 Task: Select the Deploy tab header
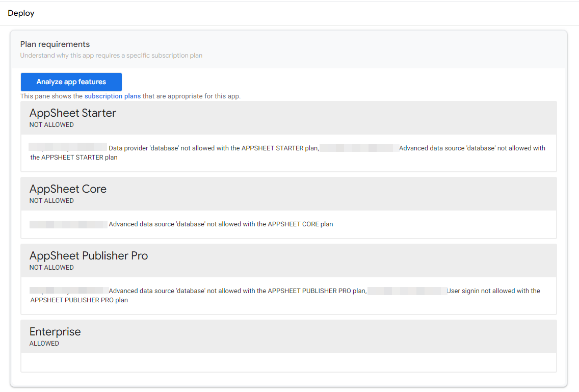tap(21, 13)
